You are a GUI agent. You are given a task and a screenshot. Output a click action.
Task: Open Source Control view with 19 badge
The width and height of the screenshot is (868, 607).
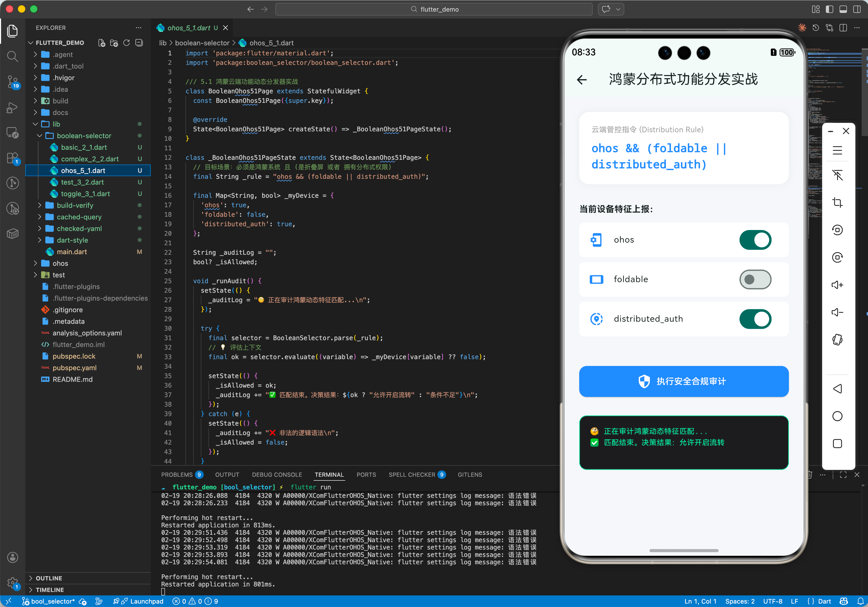[12, 81]
